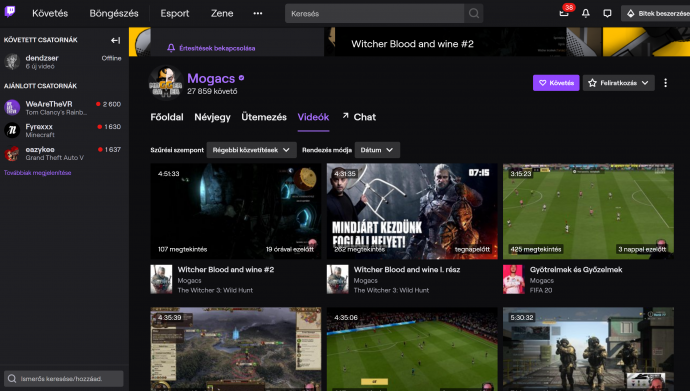Image resolution: width=690 pixels, height=391 pixels.
Task: Open video title Witcher Blood and wine #2
Action: click(226, 270)
